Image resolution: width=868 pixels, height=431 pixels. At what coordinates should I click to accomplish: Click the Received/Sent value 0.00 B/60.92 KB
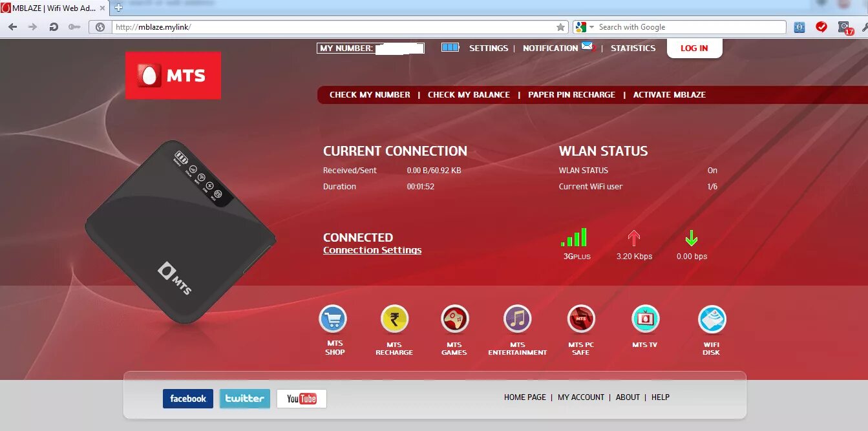tap(434, 171)
